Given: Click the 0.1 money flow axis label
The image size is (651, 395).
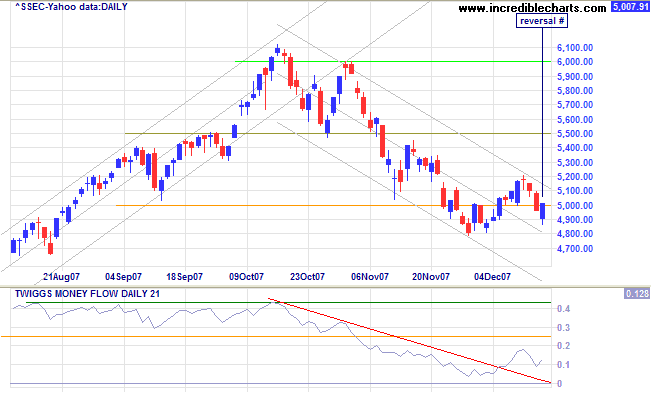Looking at the screenshot, I should 563,365.
